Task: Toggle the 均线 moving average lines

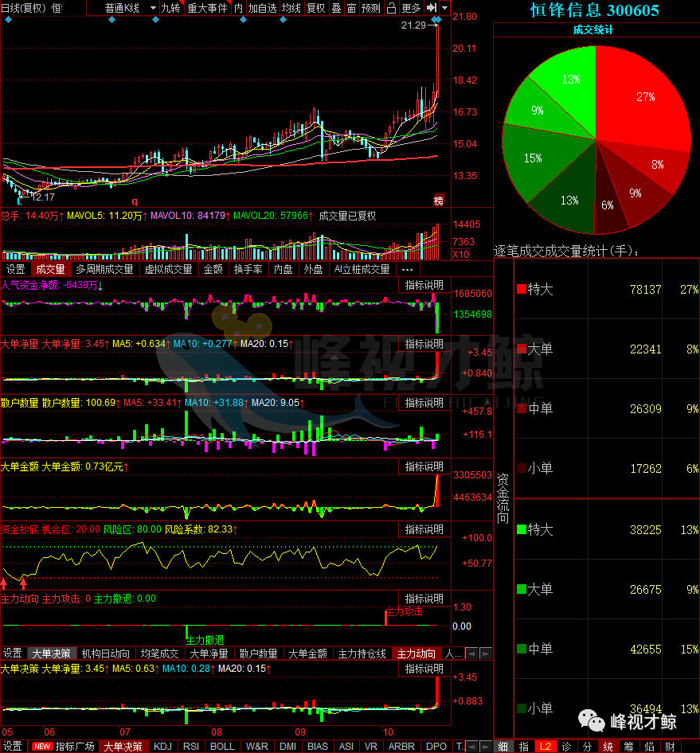Action: 291,8
